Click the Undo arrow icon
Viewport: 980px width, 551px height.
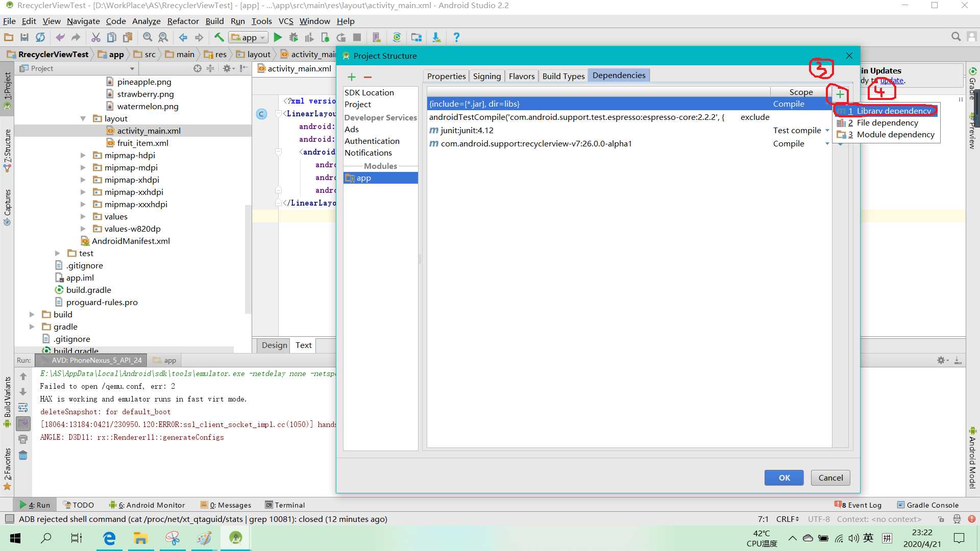(x=60, y=37)
